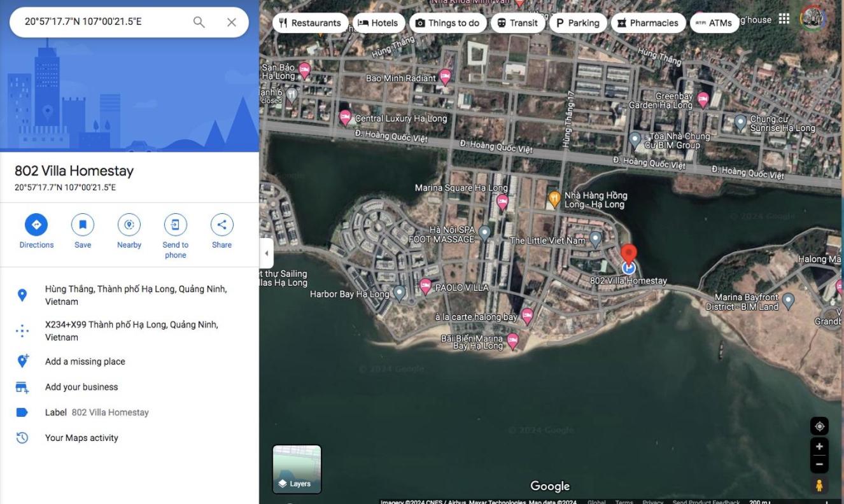Image resolution: width=844 pixels, height=504 pixels.
Task: Click the San Bảo Hạ Long hotel marker
Action: [x=305, y=71]
